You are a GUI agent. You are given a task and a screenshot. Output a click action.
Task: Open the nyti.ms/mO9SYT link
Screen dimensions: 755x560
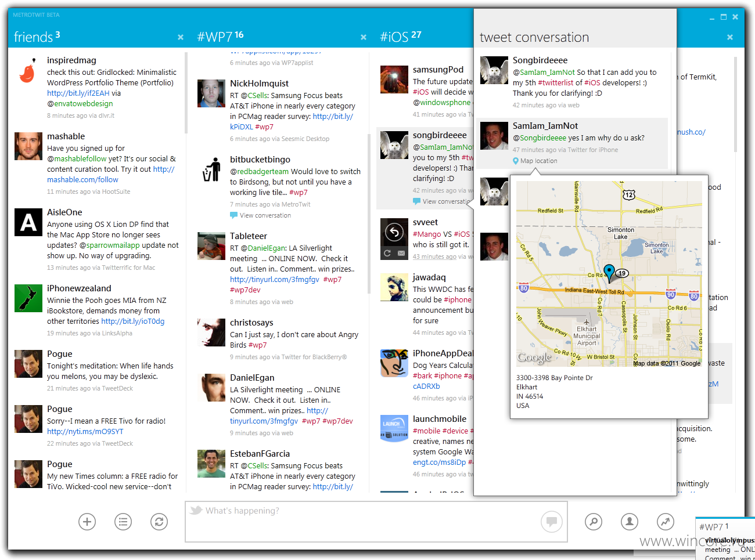[85, 431]
